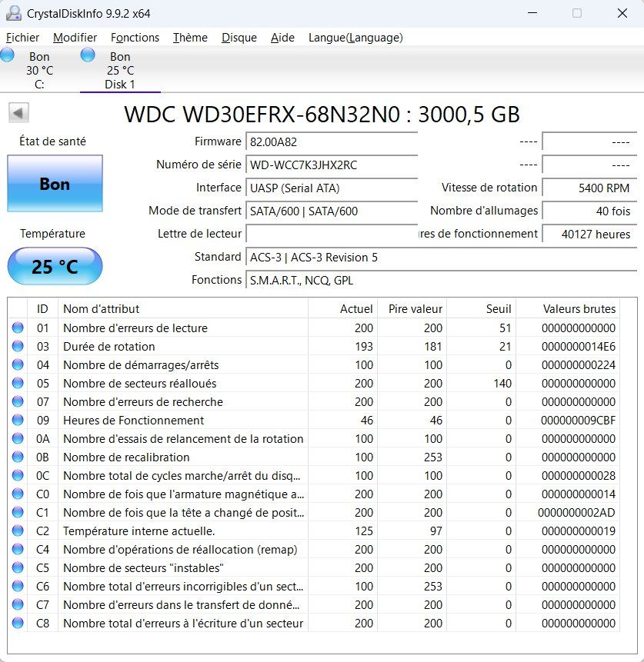
Task: Click status orb for attribute 01
Action: tap(18, 328)
